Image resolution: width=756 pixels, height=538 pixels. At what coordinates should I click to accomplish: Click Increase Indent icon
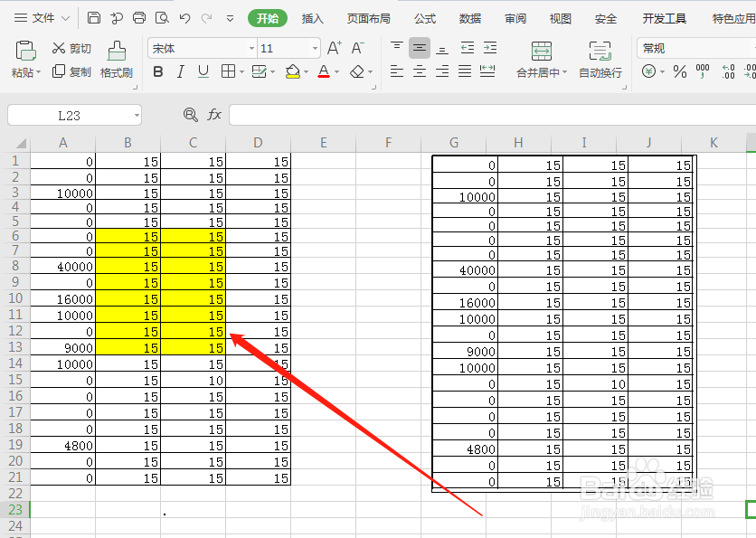tap(490, 48)
